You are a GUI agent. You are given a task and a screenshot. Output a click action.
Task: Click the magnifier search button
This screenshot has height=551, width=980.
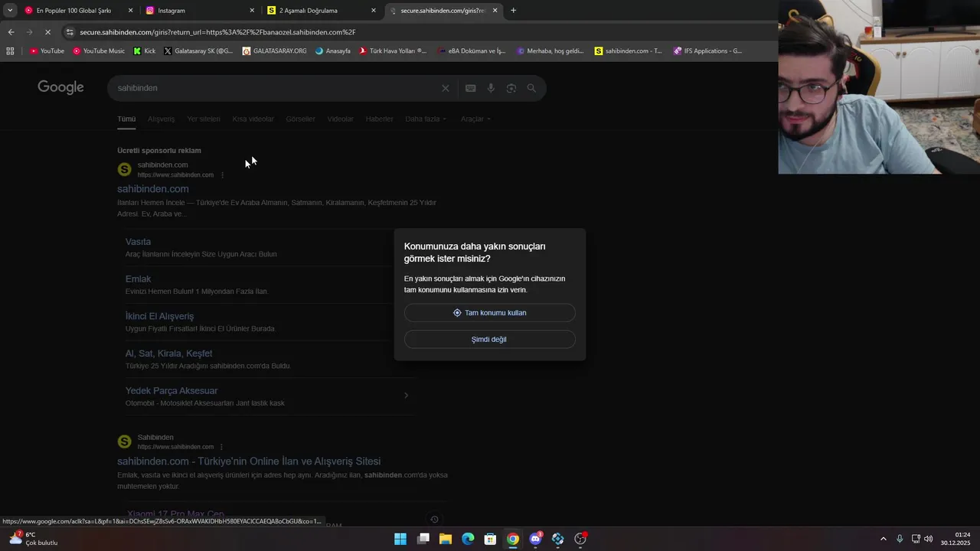[531, 88]
